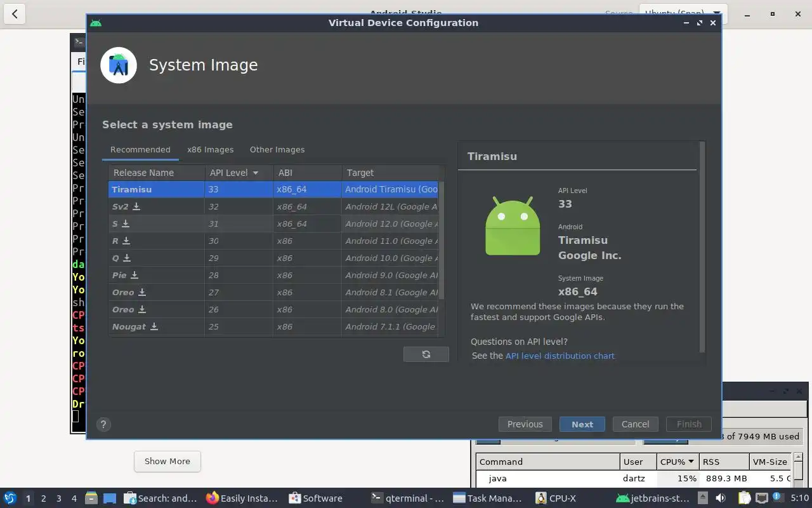Click the User column in Task Manager

pyautogui.click(x=638, y=462)
